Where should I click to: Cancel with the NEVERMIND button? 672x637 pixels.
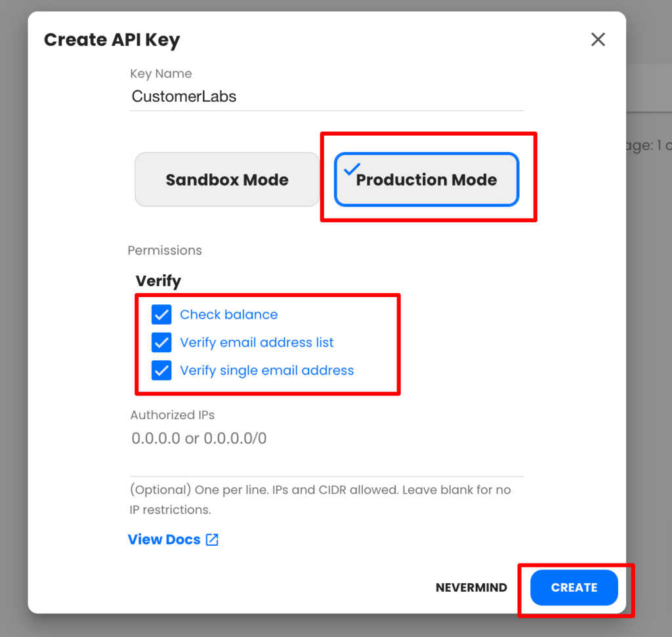471,587
